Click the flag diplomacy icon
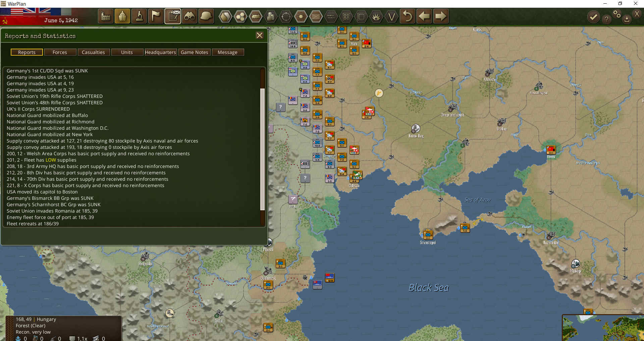This screenshot has height=341, width=644. click(156, 16)
